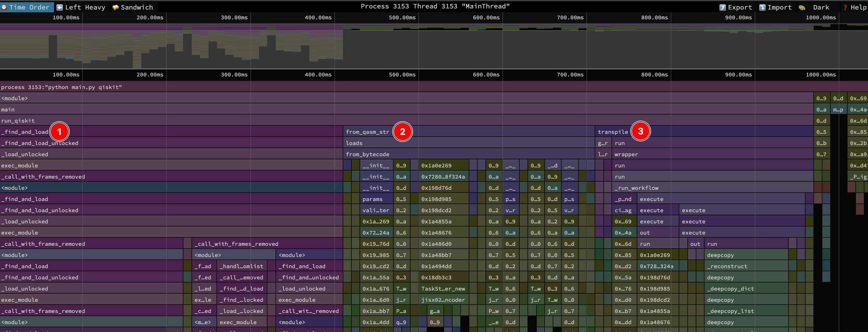
Task: Click the Help question mark icon
Action: click(845, 7)
